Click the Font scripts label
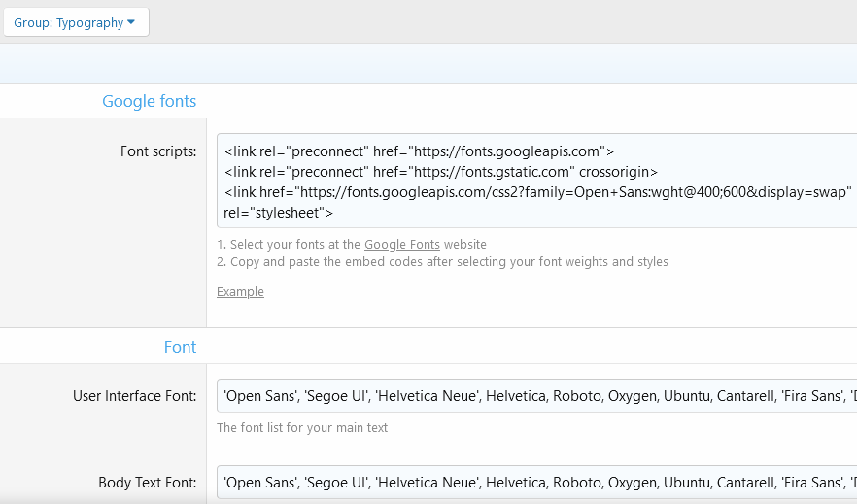Viewport: 857px width, 504px height. point(158,151)
